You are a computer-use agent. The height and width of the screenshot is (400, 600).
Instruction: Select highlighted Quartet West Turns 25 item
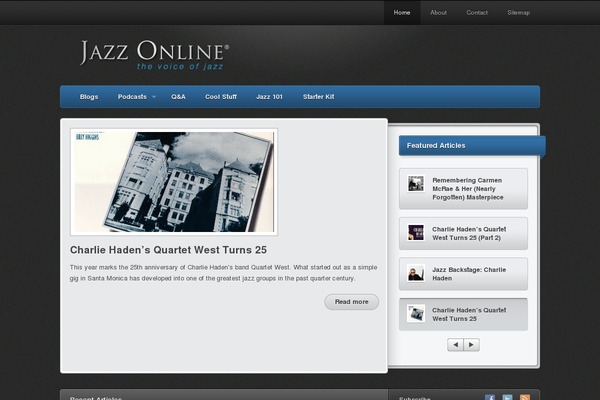tap(463, 315)
